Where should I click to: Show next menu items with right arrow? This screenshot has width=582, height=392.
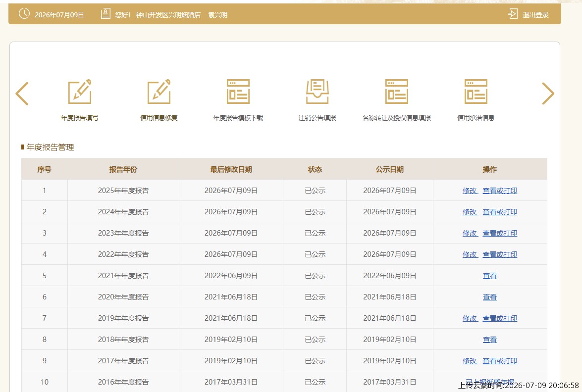[x=548, y=94]
